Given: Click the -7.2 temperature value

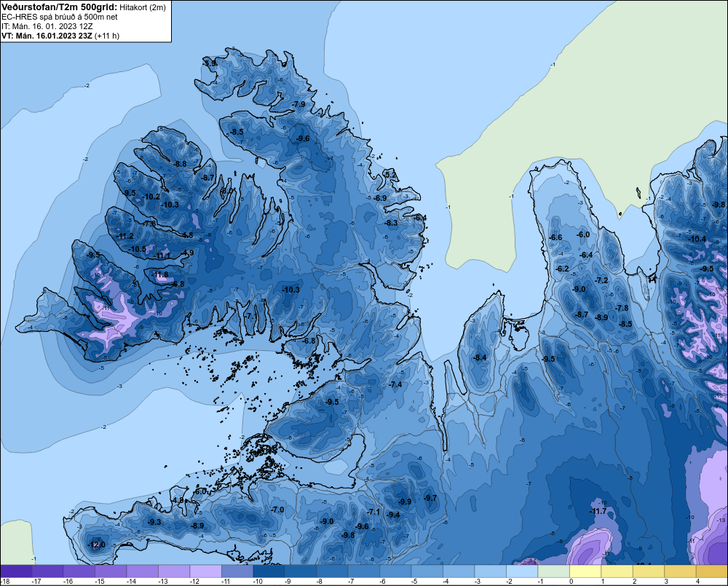Looking at the screenshot, I should (x=602, y=280).
